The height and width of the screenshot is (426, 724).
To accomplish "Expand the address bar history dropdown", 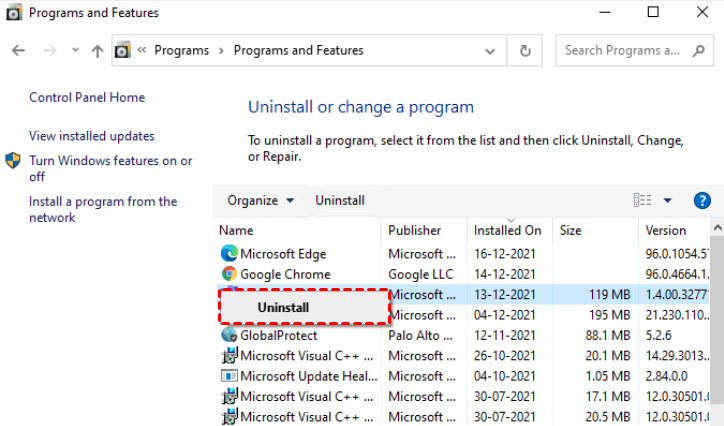I will 490,51.
